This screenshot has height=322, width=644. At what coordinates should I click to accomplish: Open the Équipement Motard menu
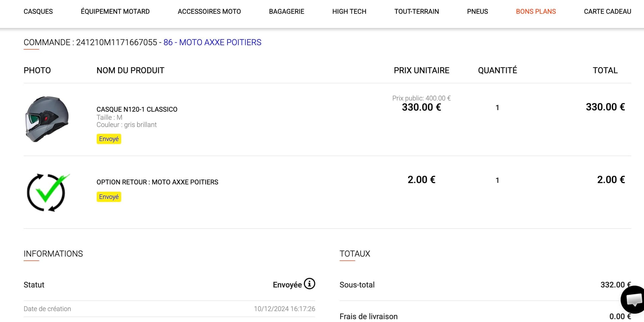tap(115, 11)
